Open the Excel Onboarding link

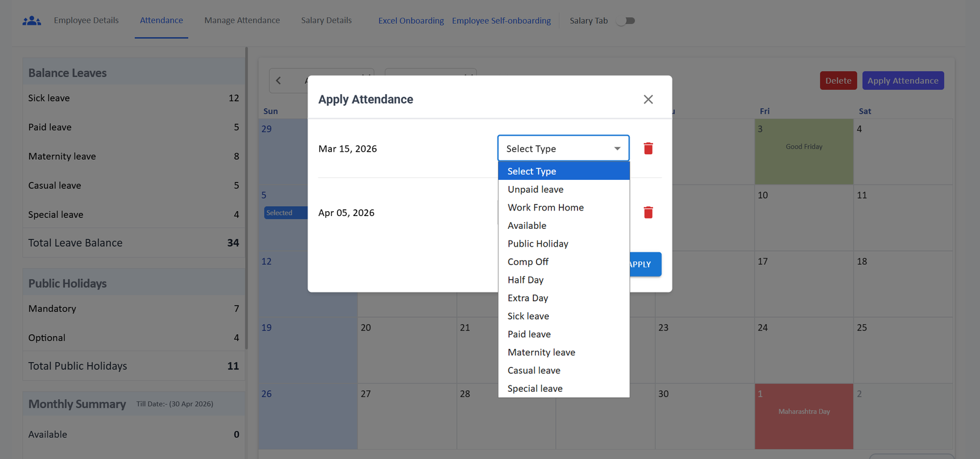[x=411, y=21]
